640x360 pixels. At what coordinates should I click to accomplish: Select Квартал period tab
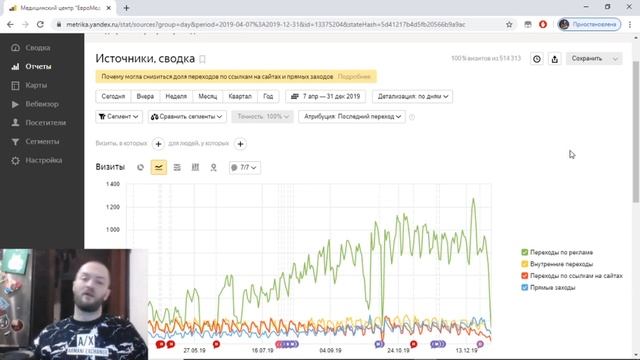(x=240, y=97)
